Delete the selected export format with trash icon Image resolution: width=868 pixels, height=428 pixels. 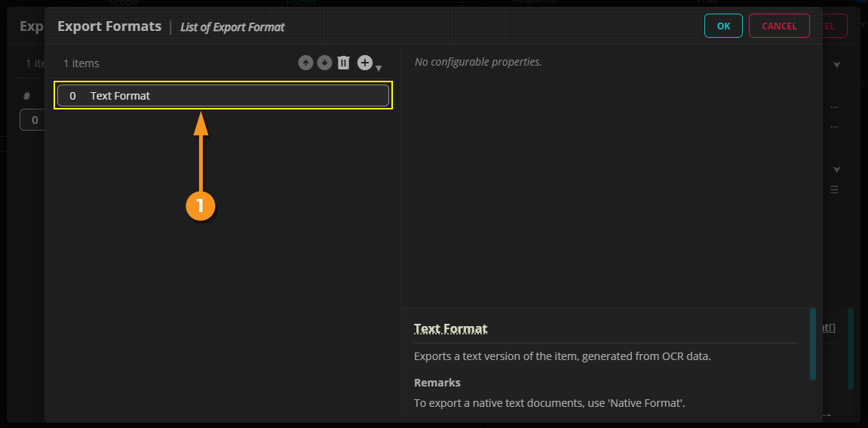344,63
